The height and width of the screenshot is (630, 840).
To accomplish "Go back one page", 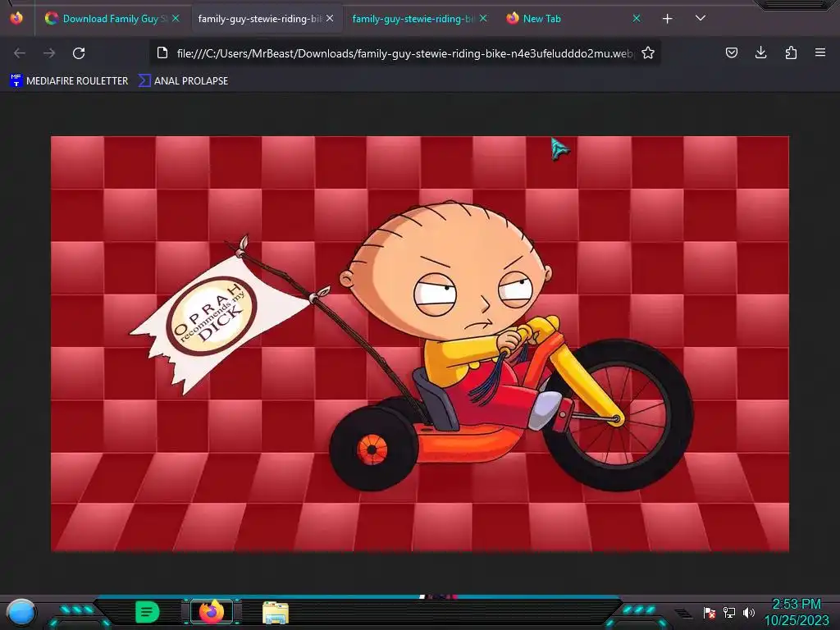I will (20, 53).
